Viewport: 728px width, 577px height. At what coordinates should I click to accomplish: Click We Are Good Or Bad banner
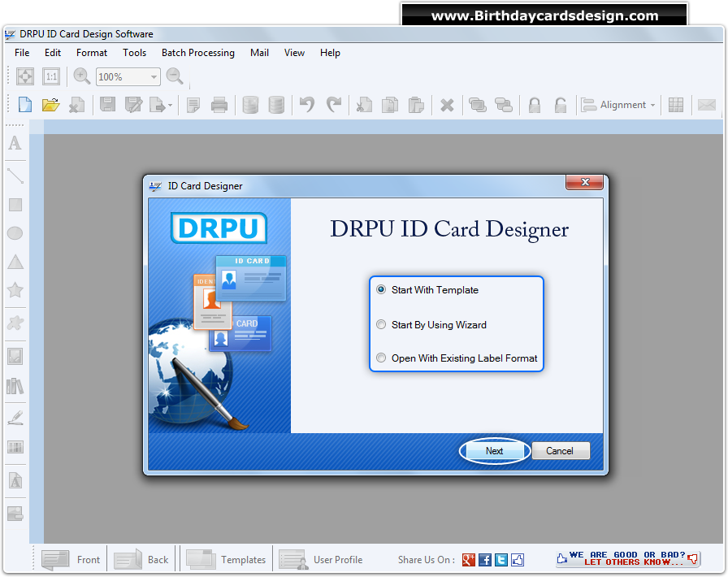pyautogui.click(x=627, y=558)
